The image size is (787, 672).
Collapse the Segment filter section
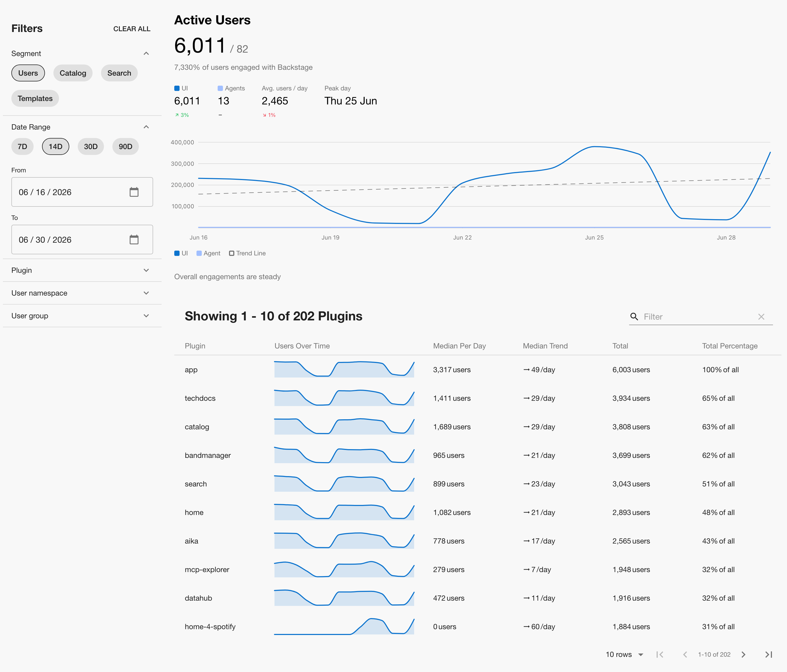(x=146, y=53)
